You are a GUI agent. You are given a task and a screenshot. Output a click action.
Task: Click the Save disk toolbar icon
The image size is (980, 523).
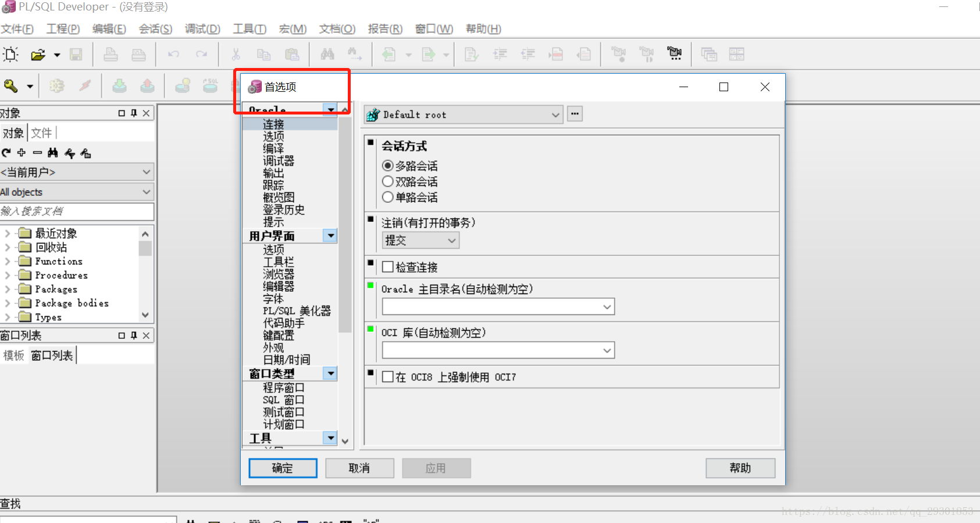[x=76, y=55]
